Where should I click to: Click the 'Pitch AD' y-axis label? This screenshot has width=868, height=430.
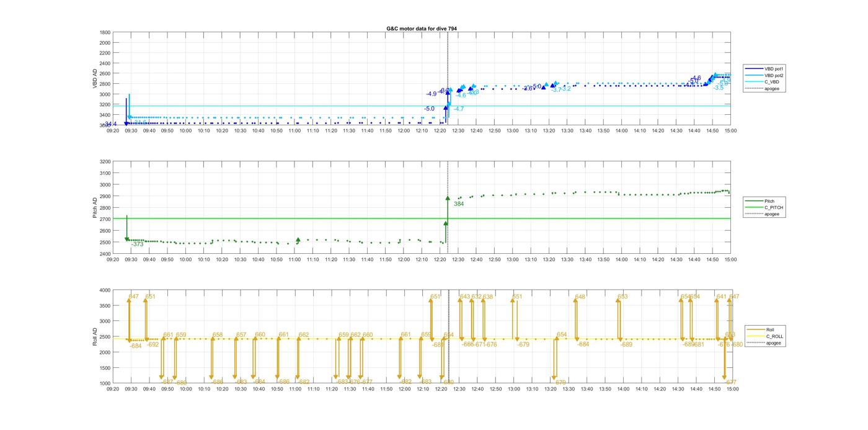[x=95, y=208]
